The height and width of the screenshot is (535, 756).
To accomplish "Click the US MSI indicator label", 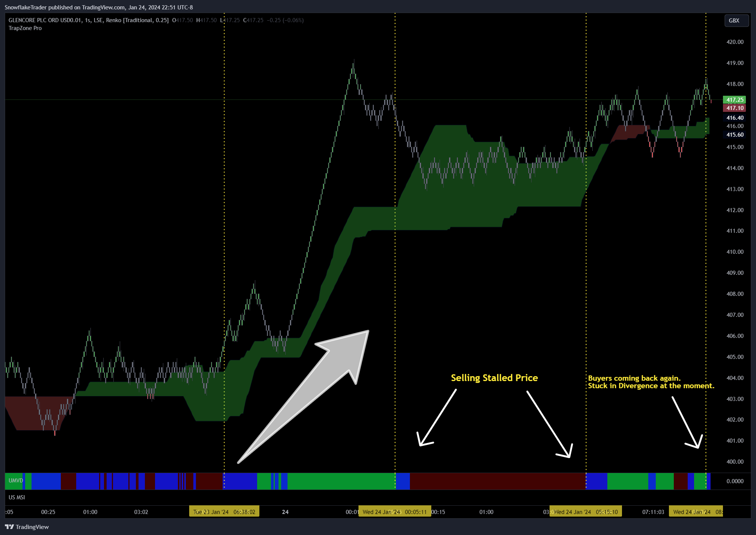I will 17,497.
